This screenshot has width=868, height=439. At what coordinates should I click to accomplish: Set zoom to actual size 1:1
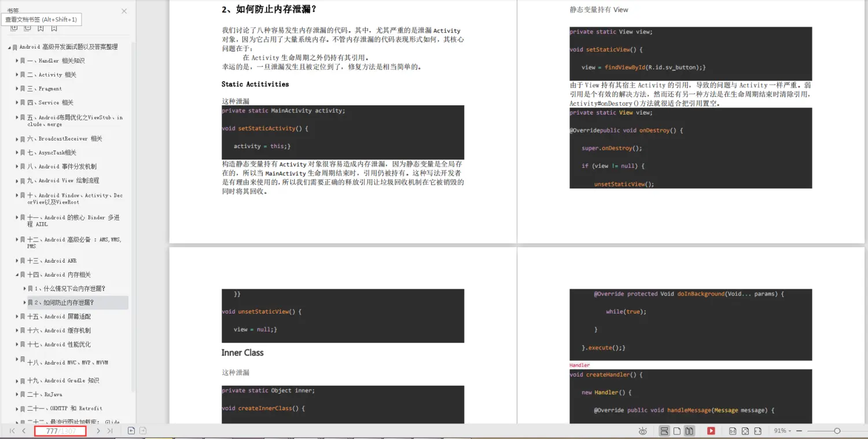coord(733,431)
